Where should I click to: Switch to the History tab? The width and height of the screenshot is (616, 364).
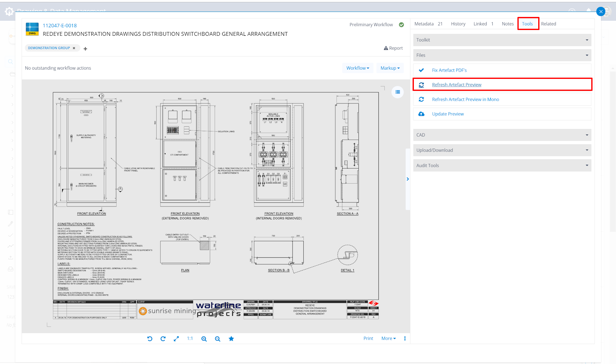(x=458, y=24)
